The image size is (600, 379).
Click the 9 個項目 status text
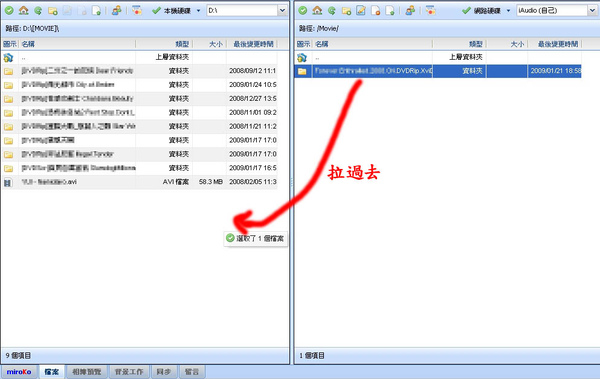pyautogui.click(x=18, y=356)
